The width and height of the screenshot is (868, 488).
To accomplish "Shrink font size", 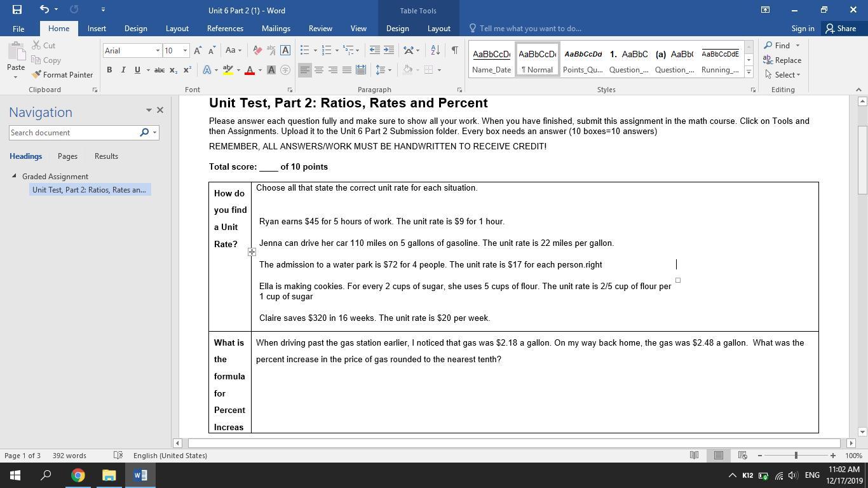I will [x=212, y=50].
